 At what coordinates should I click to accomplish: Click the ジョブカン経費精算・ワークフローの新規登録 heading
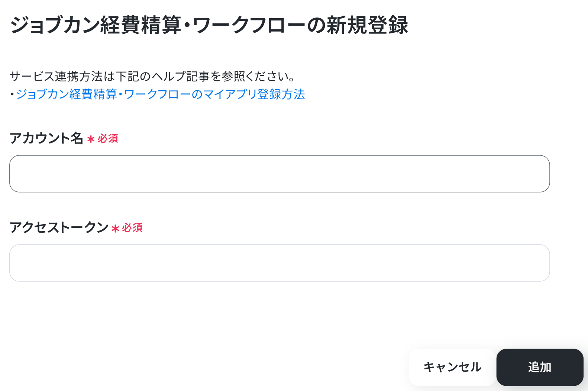[x=209, y=25]
